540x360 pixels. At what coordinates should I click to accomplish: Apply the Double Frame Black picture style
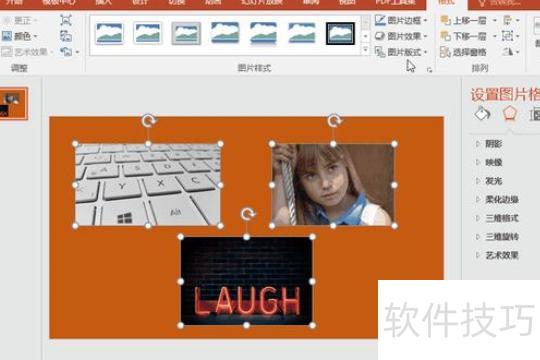point(340,33)
